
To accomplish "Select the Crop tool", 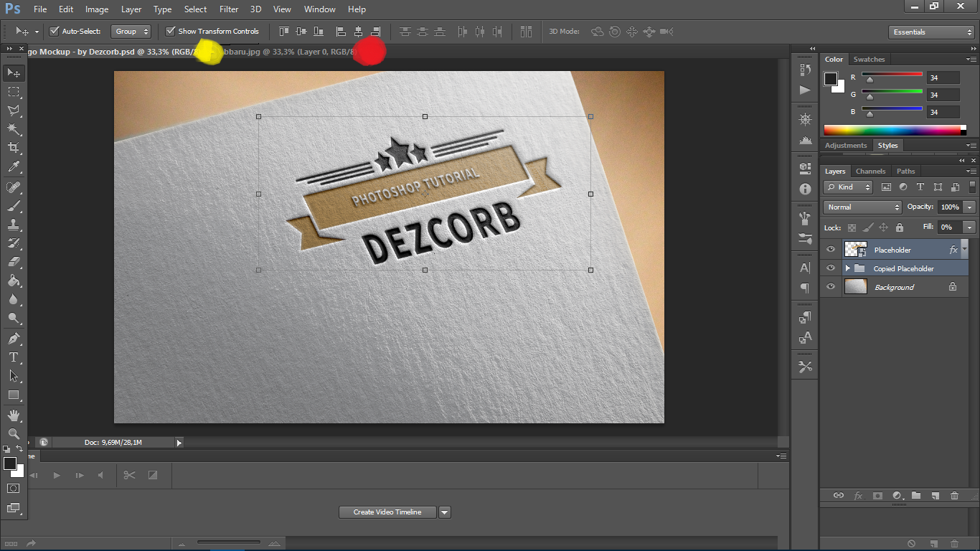I will (14, 148).
